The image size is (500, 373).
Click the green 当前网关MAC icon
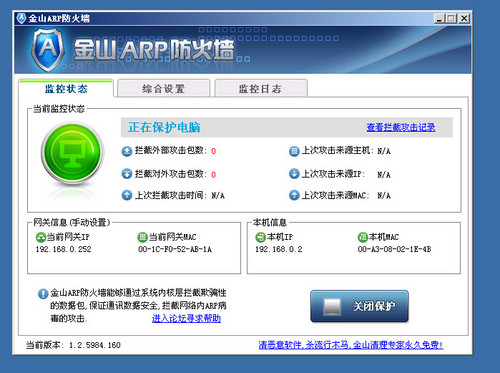(x=142, y=237)
